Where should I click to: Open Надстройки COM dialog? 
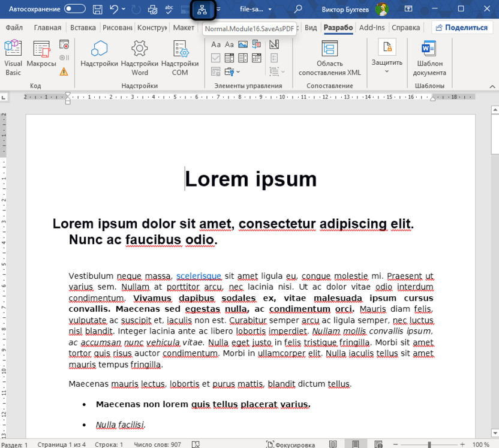[180, 58]
